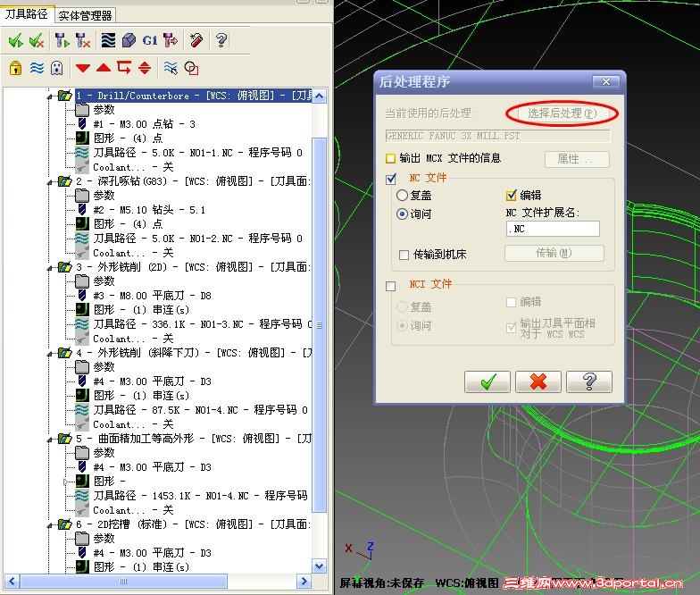This screenshot has height=595, width=700.
Task: Collapse operation 6 2D挖槽 node
Action: (x=50, y=524)
